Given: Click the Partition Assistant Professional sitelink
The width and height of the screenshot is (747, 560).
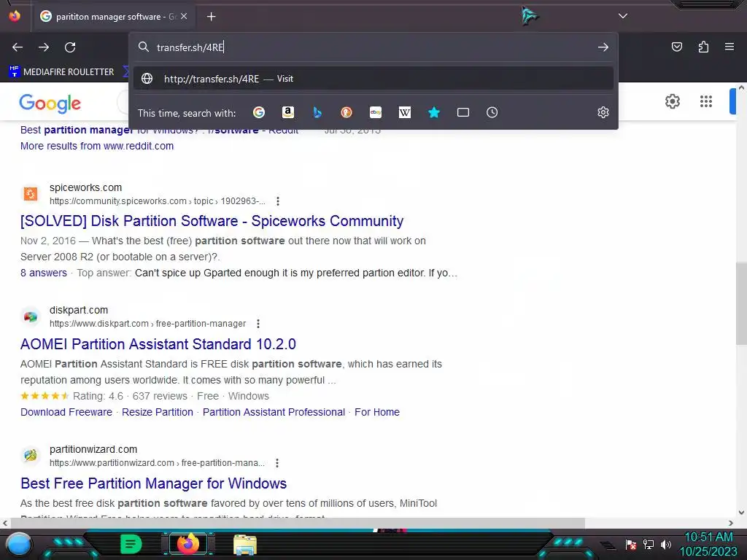Looking at the screenshot, I should [x=274, y=412].
